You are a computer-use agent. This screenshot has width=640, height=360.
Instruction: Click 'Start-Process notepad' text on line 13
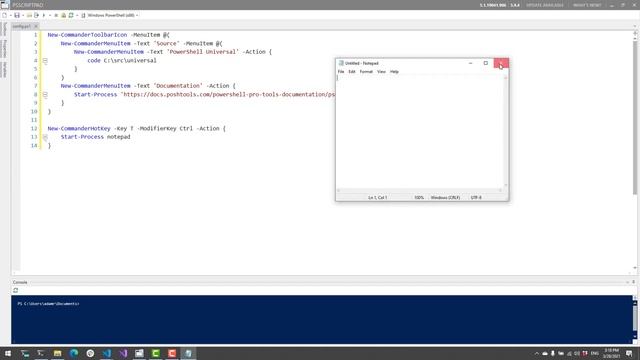tap(96, 137)
